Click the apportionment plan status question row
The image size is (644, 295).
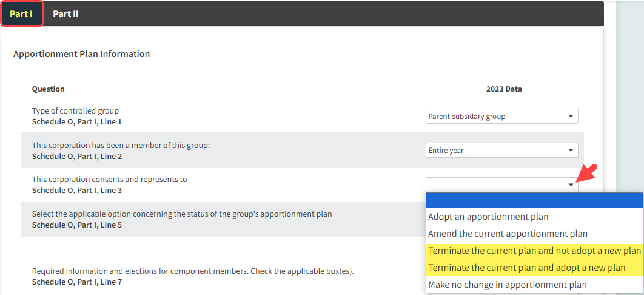(x=181, y=214)
